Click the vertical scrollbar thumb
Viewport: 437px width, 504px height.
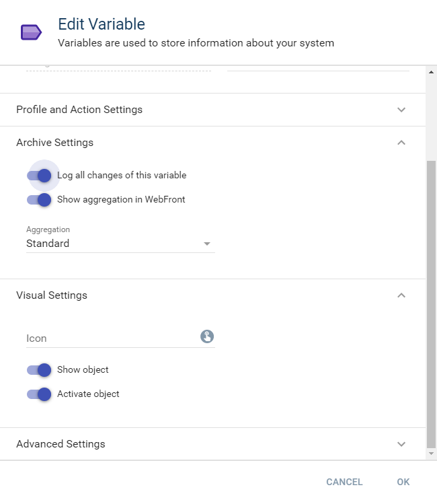pyautogui.click(x=431, y=303)
